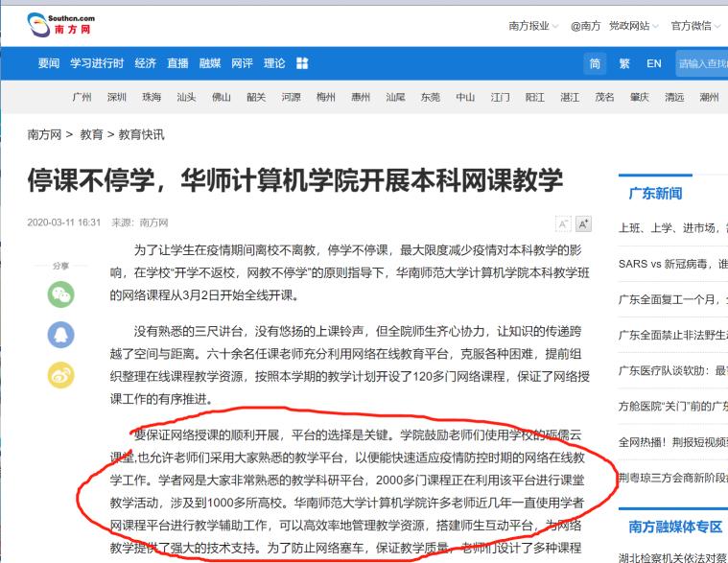Share article via WeChat icon
The width and height of the screenshot is (728, 563).
(x=60, y=293)
